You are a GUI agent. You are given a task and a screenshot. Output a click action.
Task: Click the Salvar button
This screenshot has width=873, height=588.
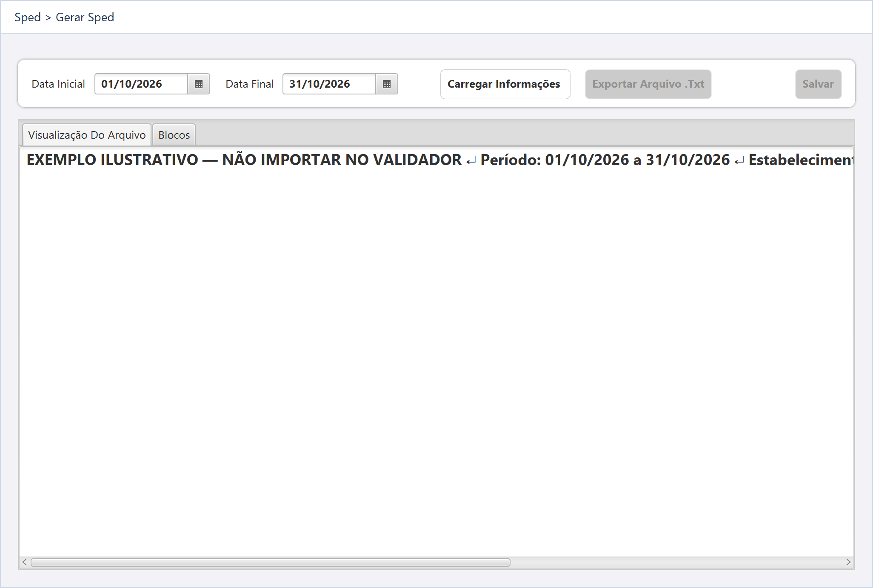point(818,84)
